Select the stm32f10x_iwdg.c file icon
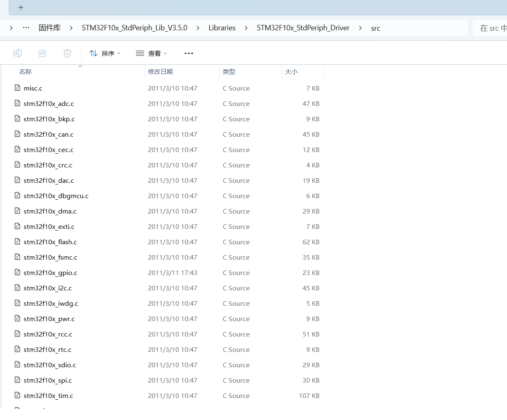 pos(17,303)
